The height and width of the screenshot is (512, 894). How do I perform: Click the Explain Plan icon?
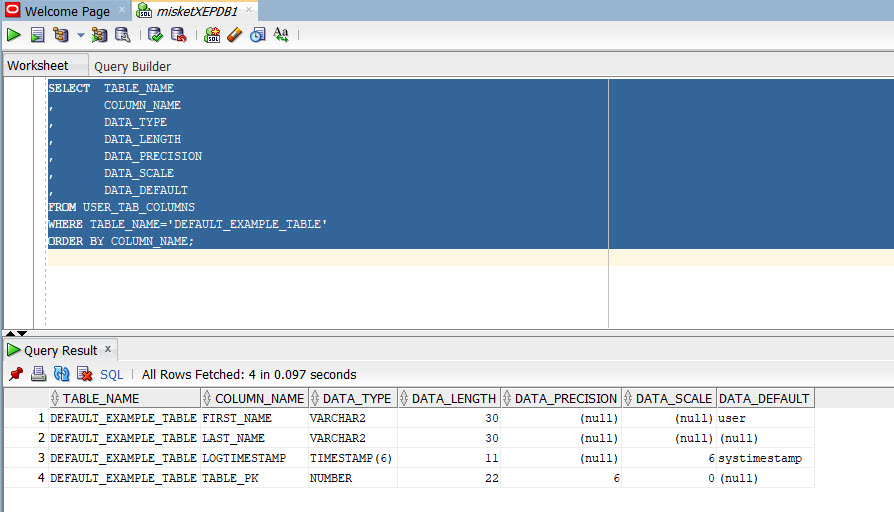[x=60, y=35]
